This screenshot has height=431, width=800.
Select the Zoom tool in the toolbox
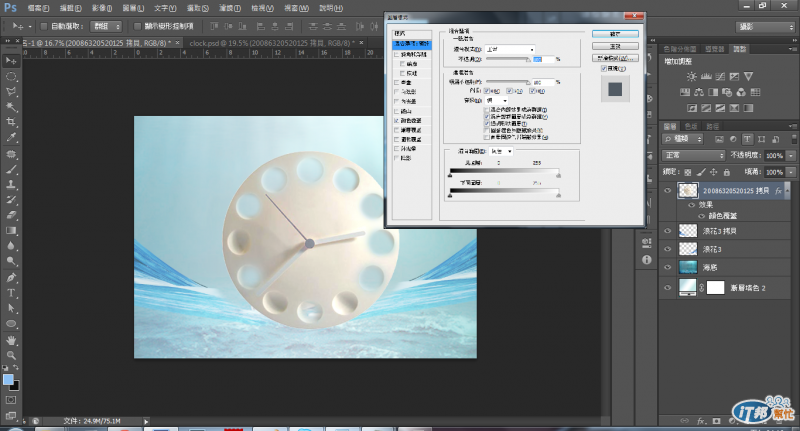(11, 356)
